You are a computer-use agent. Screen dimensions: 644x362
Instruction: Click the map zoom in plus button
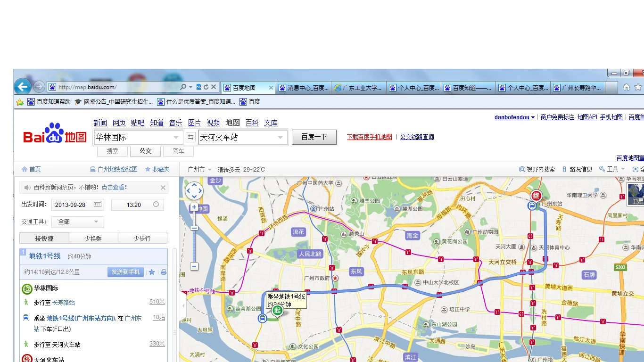(194, 207)
